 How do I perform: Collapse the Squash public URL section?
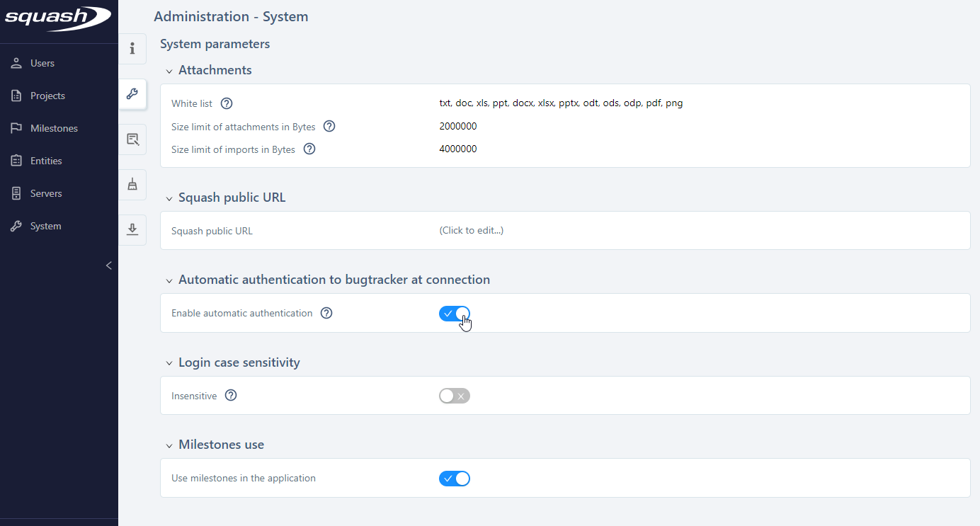pyautogui.click(x=169, y=198)
